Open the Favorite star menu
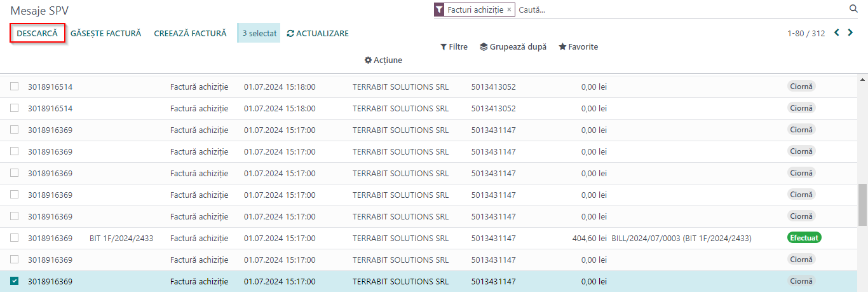 tap(578, 46)
